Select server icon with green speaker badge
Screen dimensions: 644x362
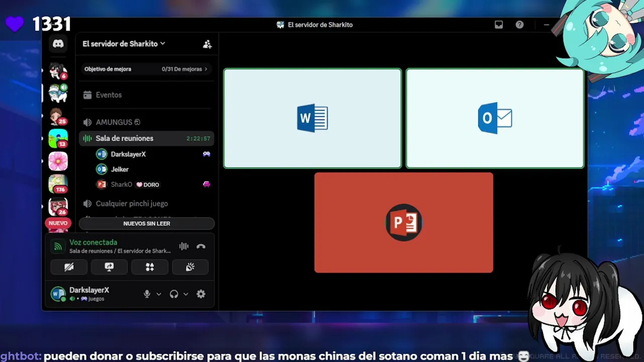(x=58, y=93)
